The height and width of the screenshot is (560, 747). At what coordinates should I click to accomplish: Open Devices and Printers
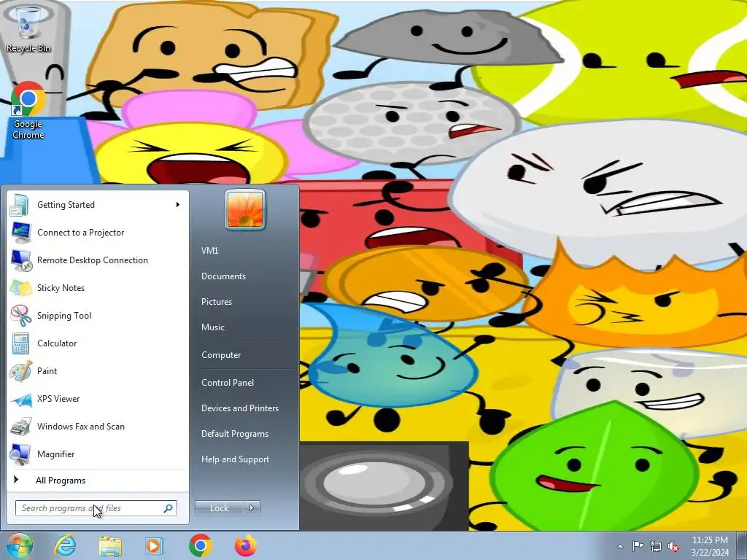click(x=239, y=408)
